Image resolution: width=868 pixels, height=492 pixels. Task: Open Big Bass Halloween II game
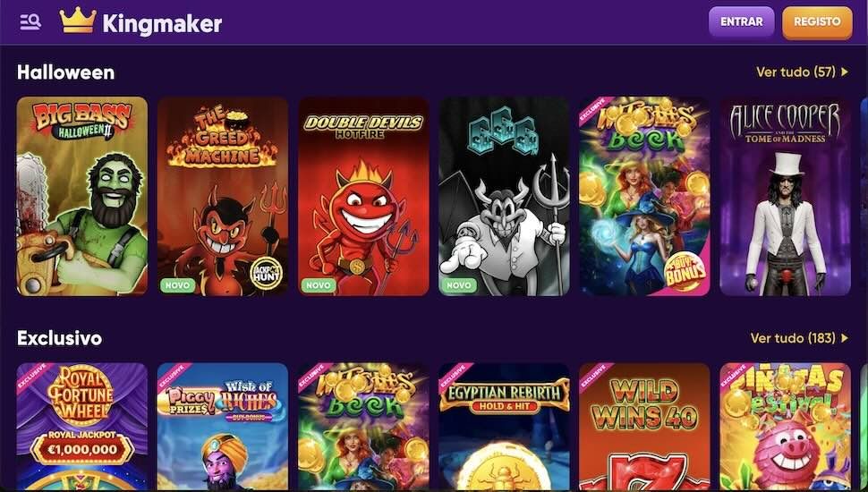(82, 197)
